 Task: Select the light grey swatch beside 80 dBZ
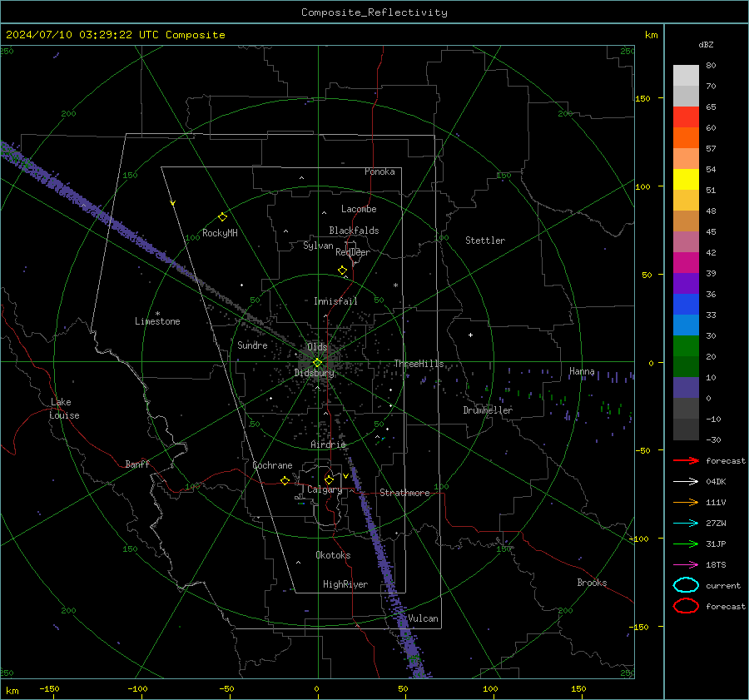click(x=686, y=76)
